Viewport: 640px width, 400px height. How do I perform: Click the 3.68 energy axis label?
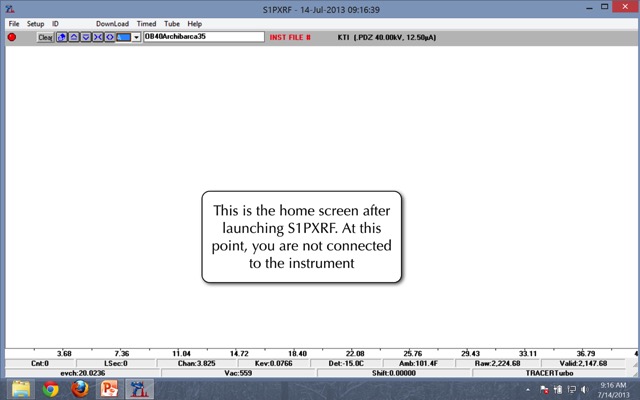[64, 353]
